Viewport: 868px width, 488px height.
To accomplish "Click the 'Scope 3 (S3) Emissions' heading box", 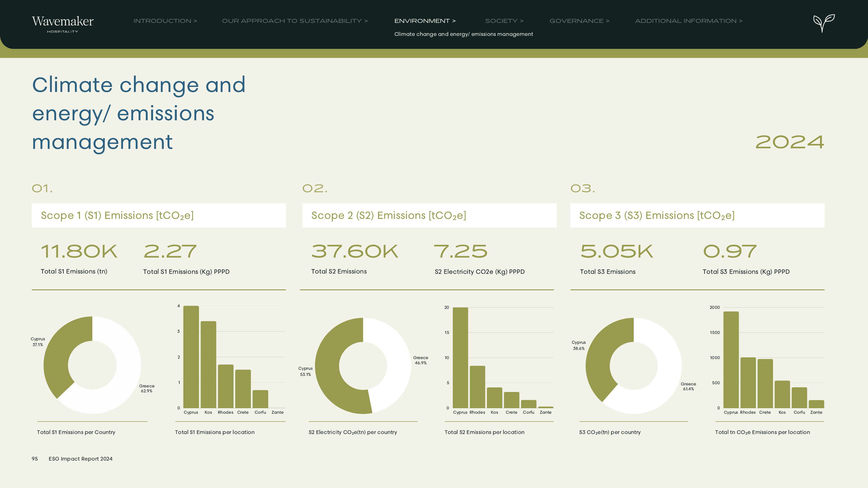I will pos(697,216).
